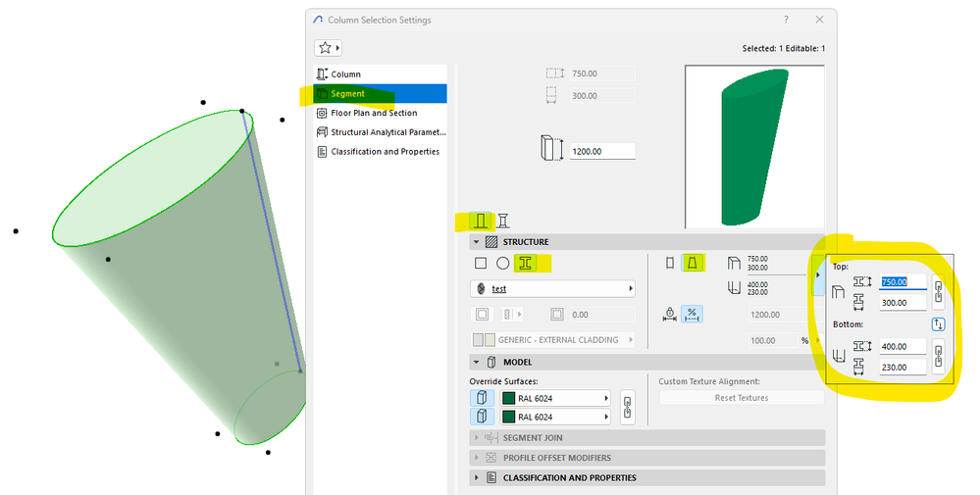This screenshot has height=495, width=980.
Task: Click the Reset Textures button
Action: coord(742,398)
